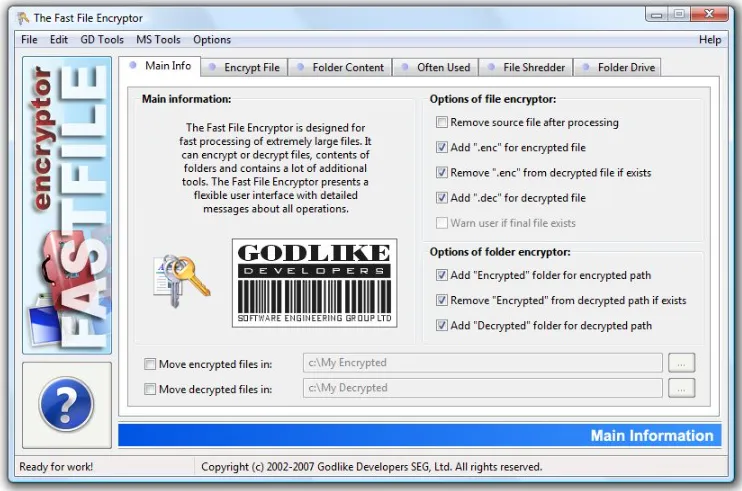Click the c:\My Encrypted path field
The image size is (742, 491).
(x=483, y=363)
